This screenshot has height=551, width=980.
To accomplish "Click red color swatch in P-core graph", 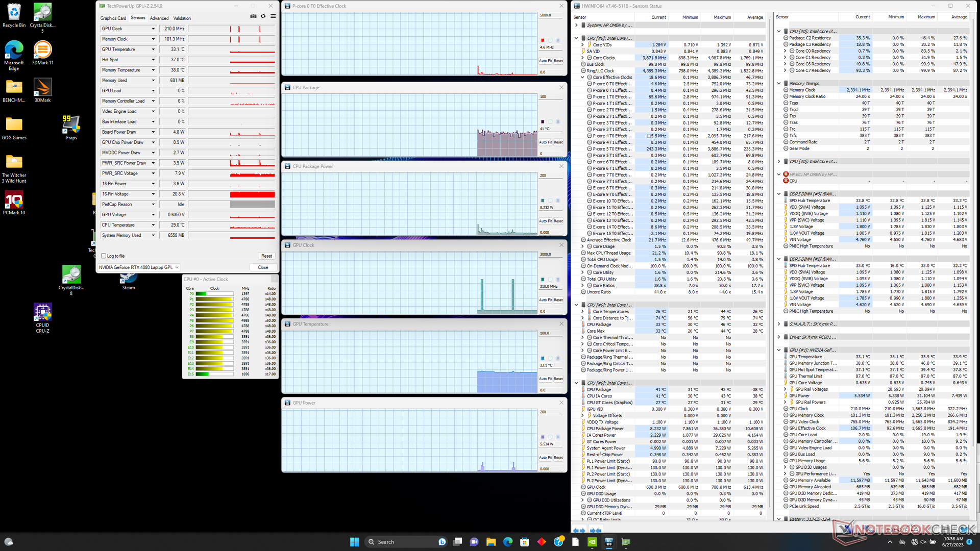I will tap(543, 40).
